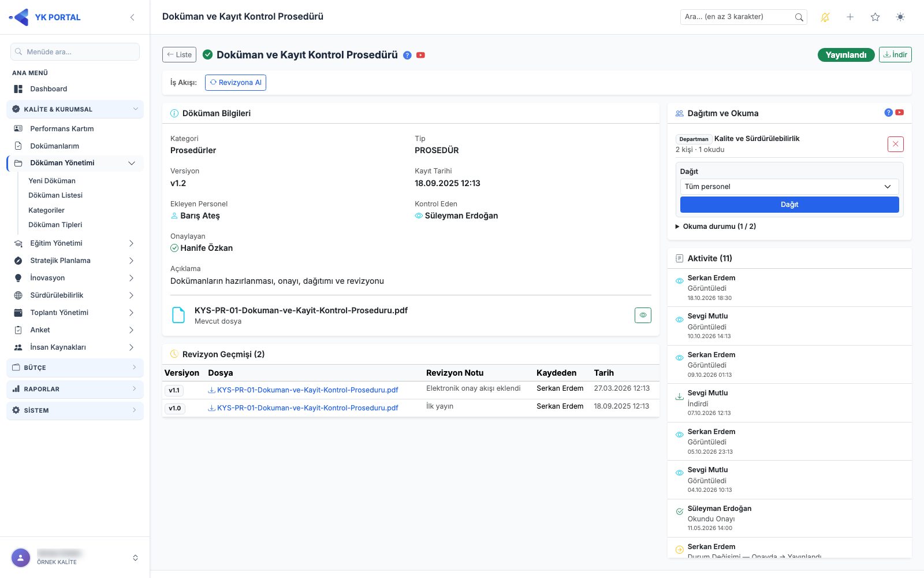Viewport: 924px width, 578px height.
Task: Expand the BÜTÇE section
Action: [x=75, y=368]
